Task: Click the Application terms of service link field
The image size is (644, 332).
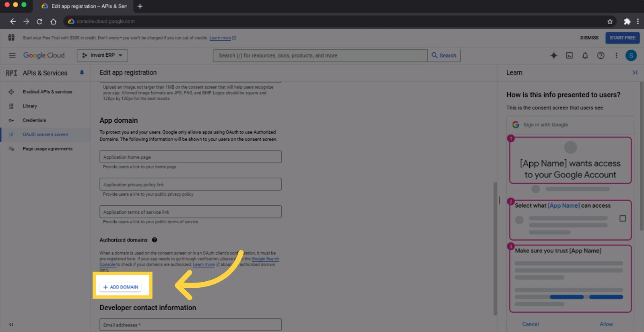Action: pos(190,212)
